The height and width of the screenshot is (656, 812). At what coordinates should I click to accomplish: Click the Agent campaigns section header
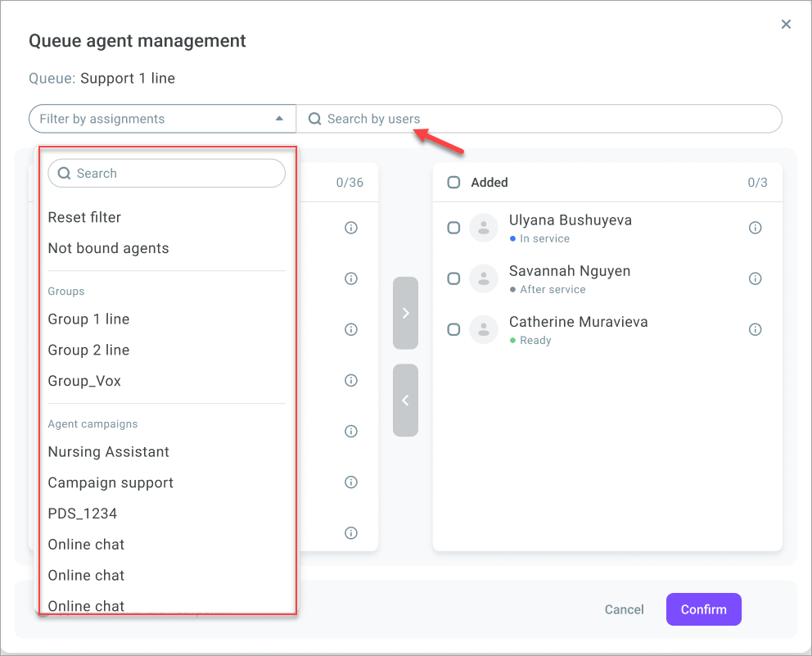tap(92, 424)
